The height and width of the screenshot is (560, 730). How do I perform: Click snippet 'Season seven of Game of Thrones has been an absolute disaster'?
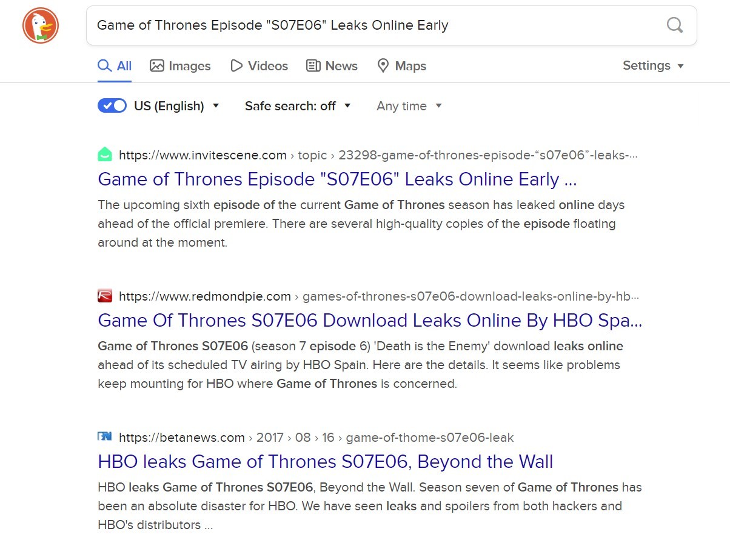(369, 506)
